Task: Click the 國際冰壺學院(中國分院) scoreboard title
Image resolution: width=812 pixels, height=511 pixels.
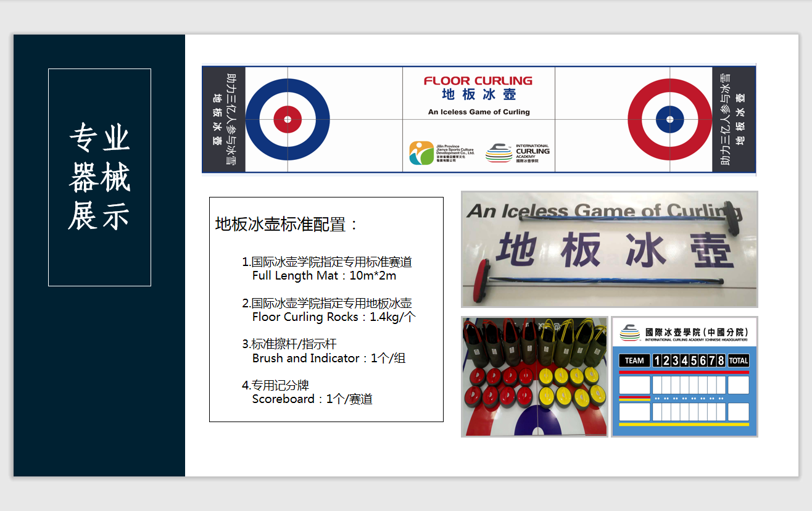Action: 697,331
